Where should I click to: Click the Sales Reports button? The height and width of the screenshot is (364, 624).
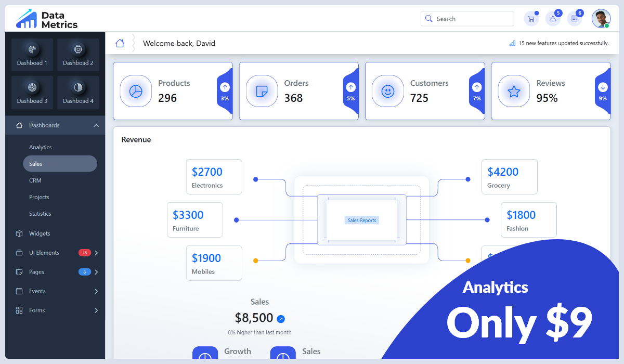pos(362,220)
